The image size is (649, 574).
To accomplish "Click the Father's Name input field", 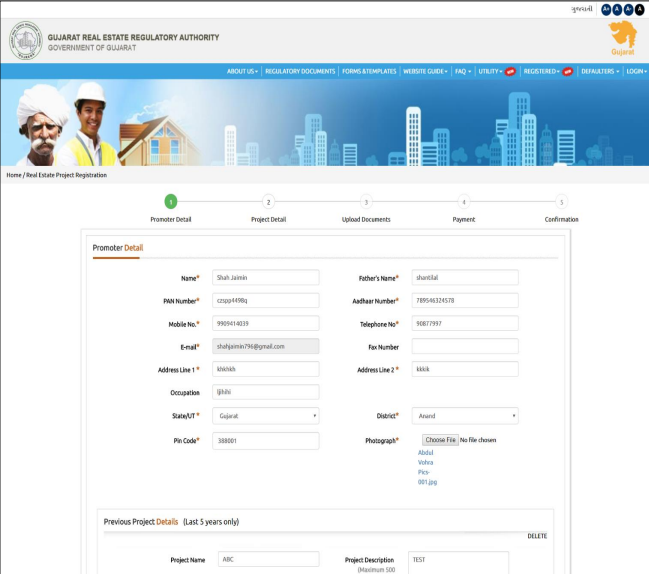I will (465, 278).
